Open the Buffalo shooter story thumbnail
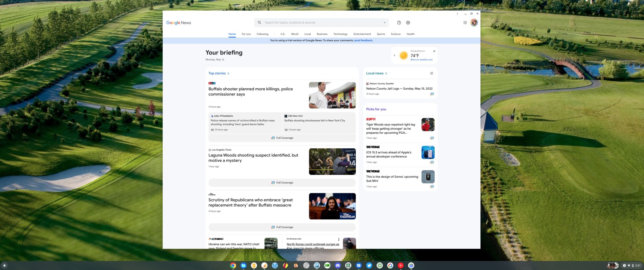This screenshot has height=270, width=644. pyautogui.click(x=332, y=95)
